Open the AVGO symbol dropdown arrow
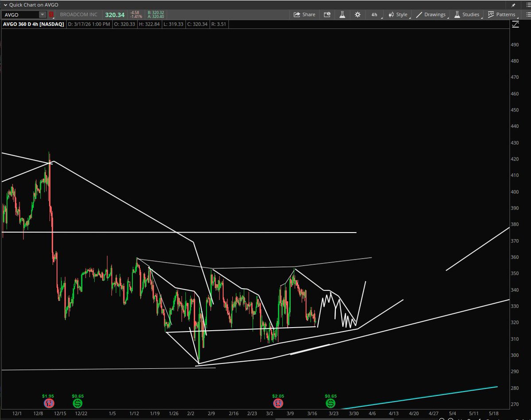The image size is (531, 420). [42, 14]
